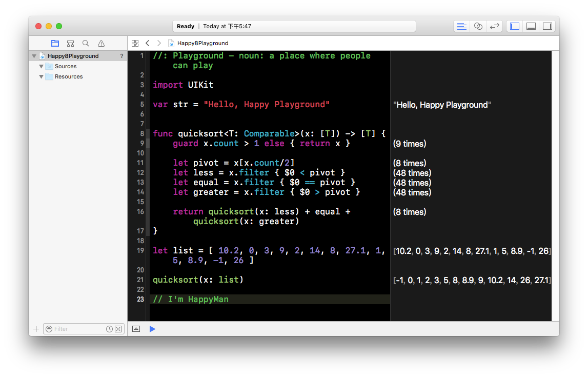Show the Assistant editor

click(478, 26)
